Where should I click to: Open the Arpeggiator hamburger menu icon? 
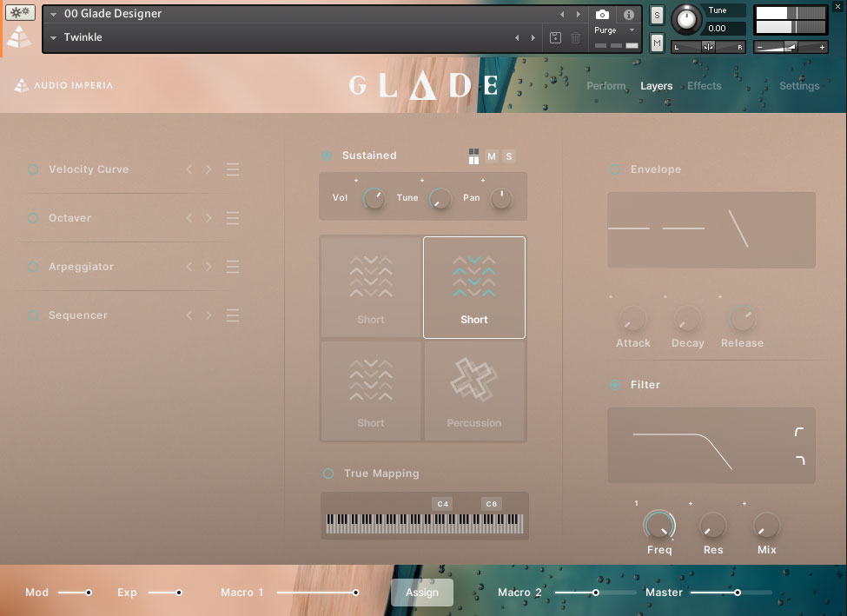click(233, 267)
